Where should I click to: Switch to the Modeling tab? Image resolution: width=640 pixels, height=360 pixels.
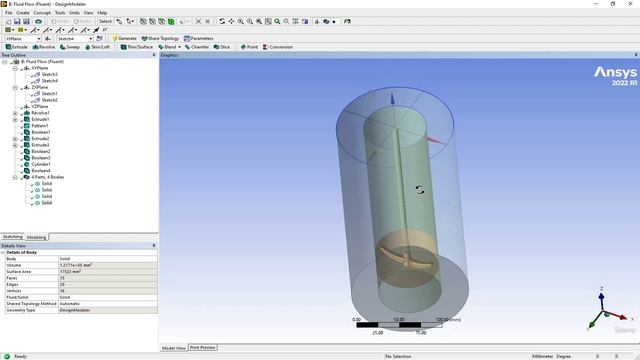click(x=36, y=237)
